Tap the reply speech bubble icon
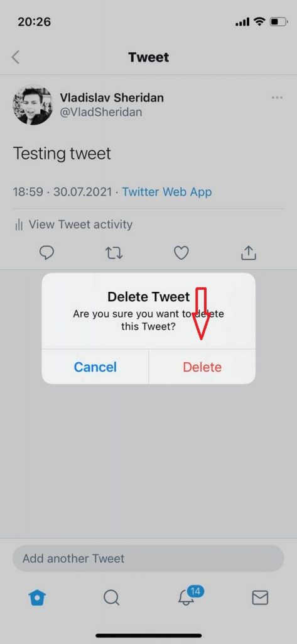Screen dimensions: 297x644 pyautogui.click(x=46, y=253)
